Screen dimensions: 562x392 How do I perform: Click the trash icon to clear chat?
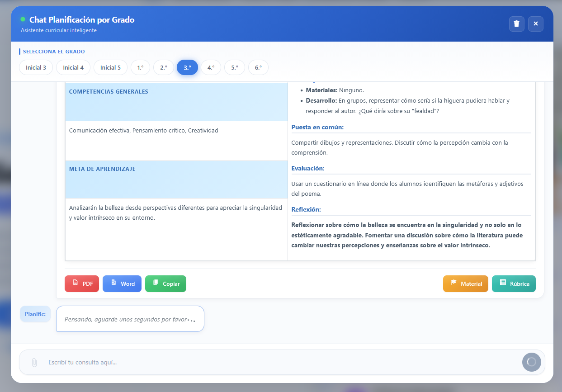[516, 24]
